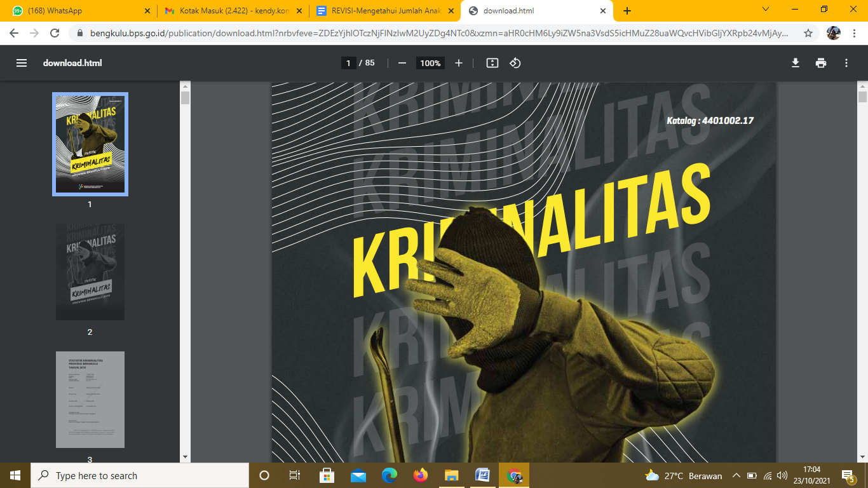This screenshot has width=868, height=488.
Task: Open a new browser tab
Action: click(x=627, y=11)
